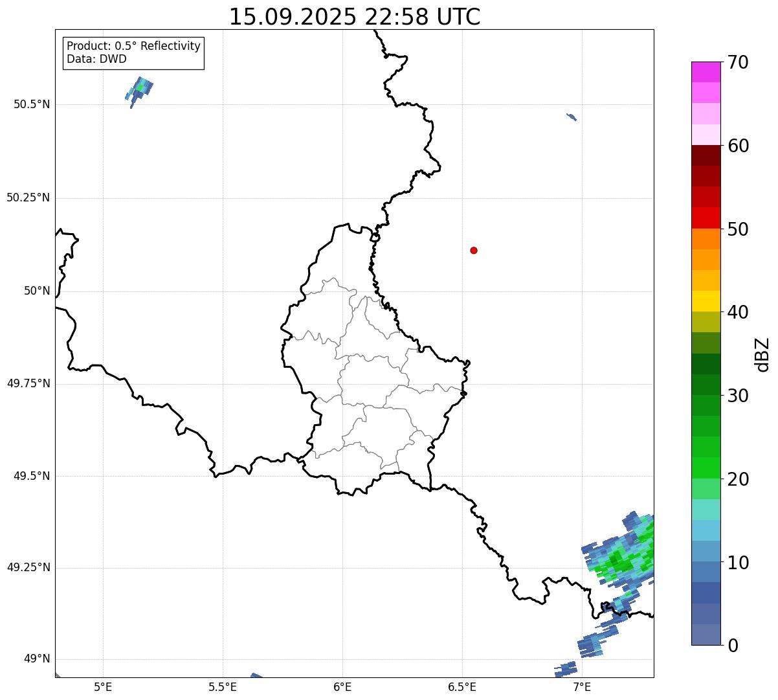Click the dBZ colorbar axis label
This screenshot has height=700, width=778.
(x=762, y=354)
